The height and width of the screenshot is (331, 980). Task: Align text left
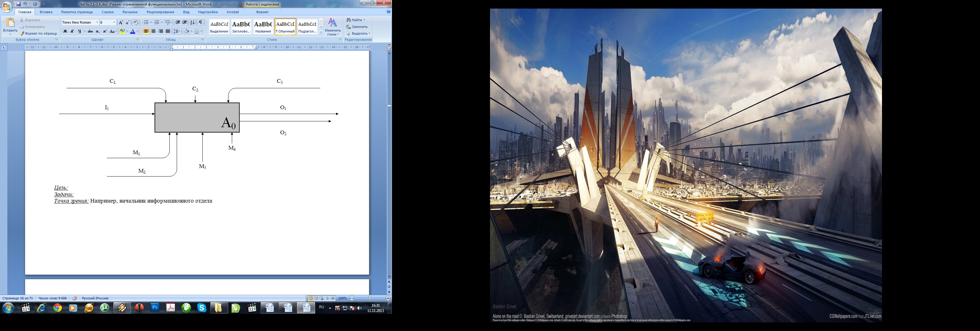(146, 31)
